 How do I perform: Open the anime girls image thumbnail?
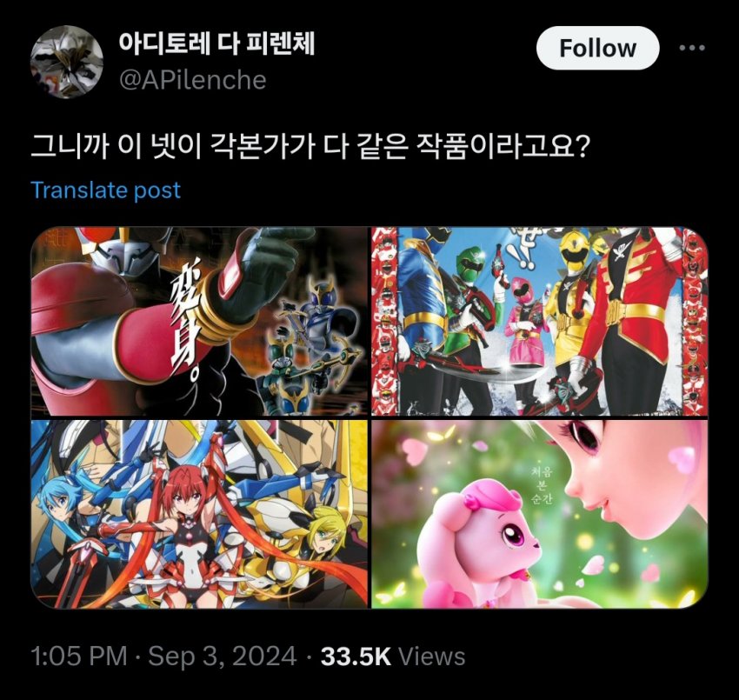[199, 514]
